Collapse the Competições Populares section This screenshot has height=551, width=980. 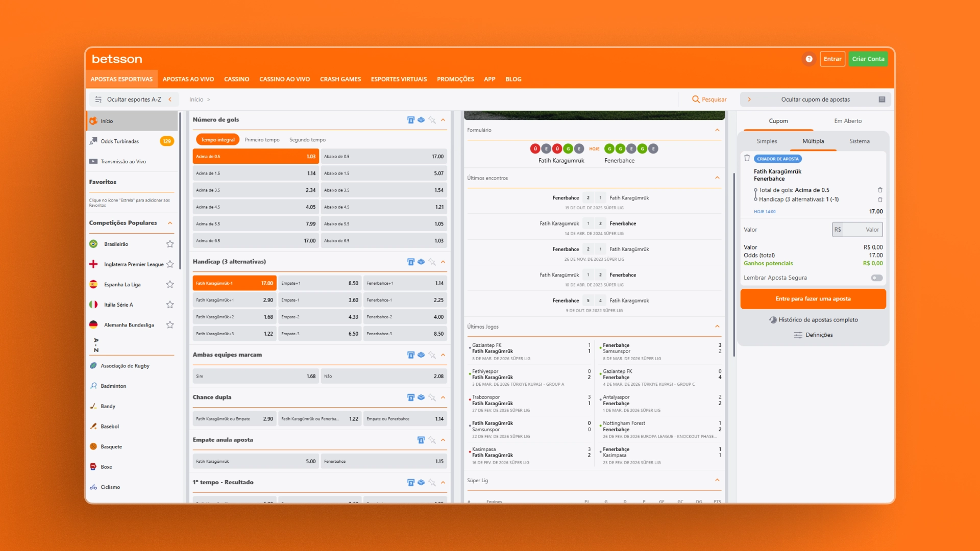(170, 223)
